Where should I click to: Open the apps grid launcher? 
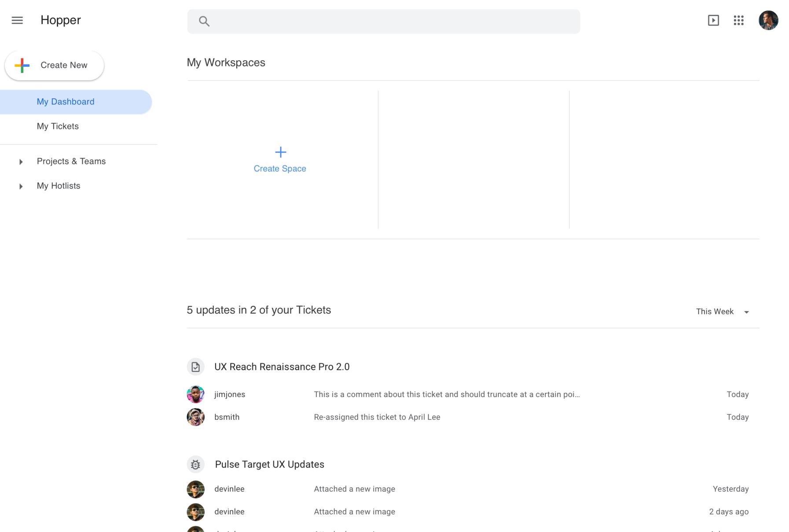pos(738,20)
